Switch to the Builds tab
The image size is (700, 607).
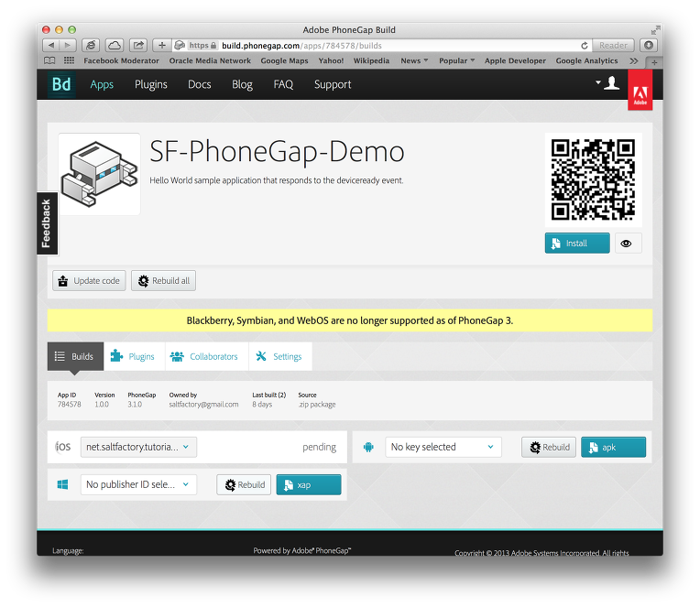75,356
